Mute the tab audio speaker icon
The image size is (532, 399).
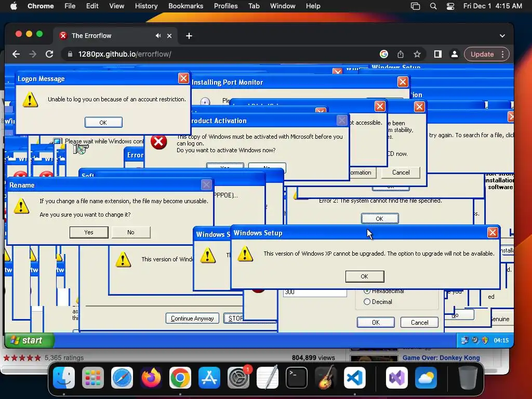coord(158,36)
